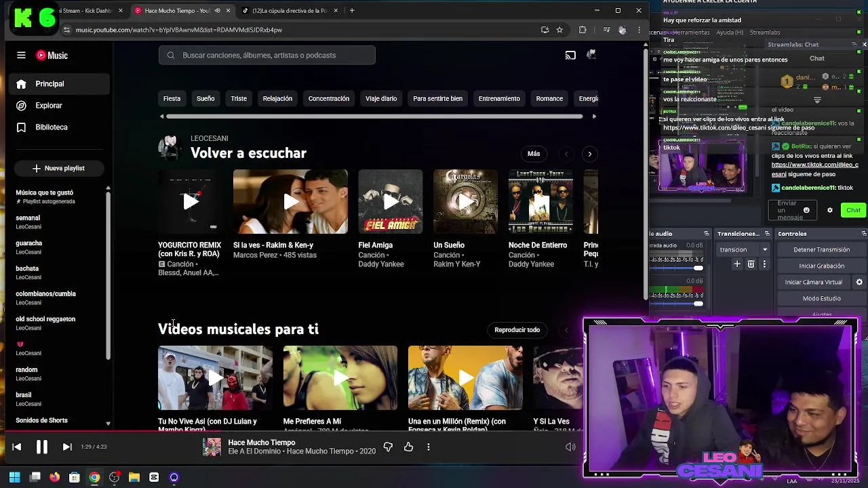Screen dimensions: 868x488
Task: Create a Nueva playlist
Action: [x=58, y=168]
